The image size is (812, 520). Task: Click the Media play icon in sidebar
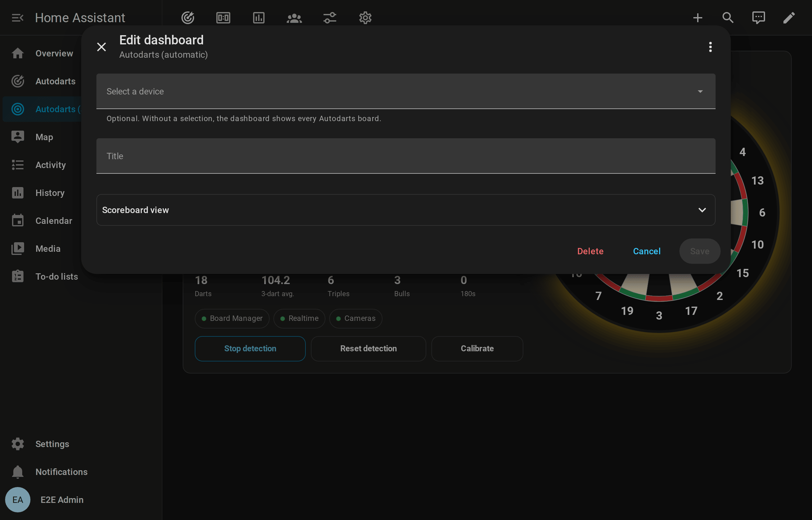tap(17, 249)
